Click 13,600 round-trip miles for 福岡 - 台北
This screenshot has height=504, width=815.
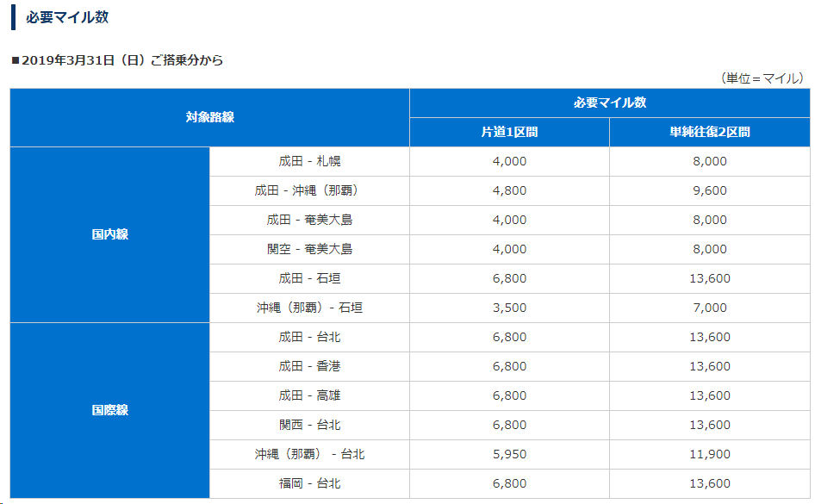coord(710,483)
